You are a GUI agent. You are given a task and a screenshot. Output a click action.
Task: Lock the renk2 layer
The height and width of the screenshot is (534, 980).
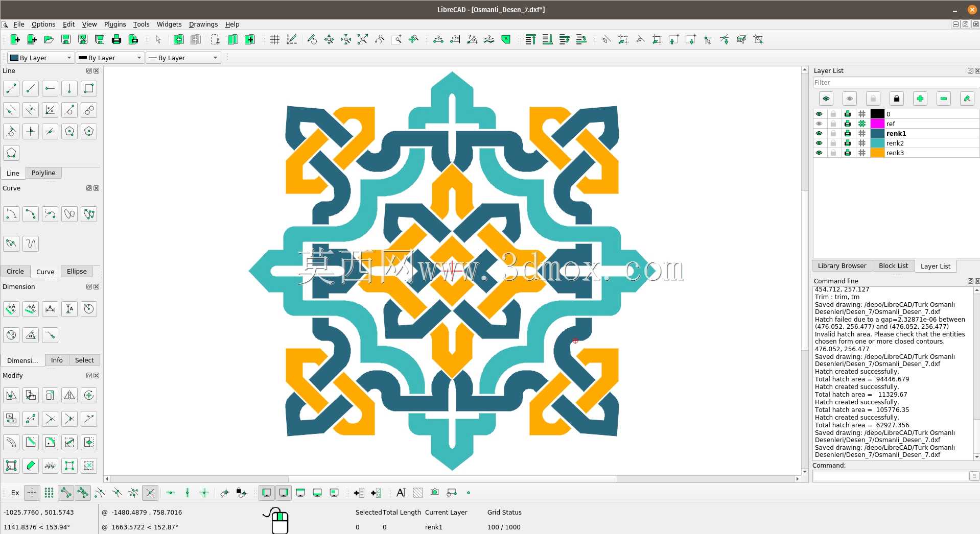[x=833, y=143]
